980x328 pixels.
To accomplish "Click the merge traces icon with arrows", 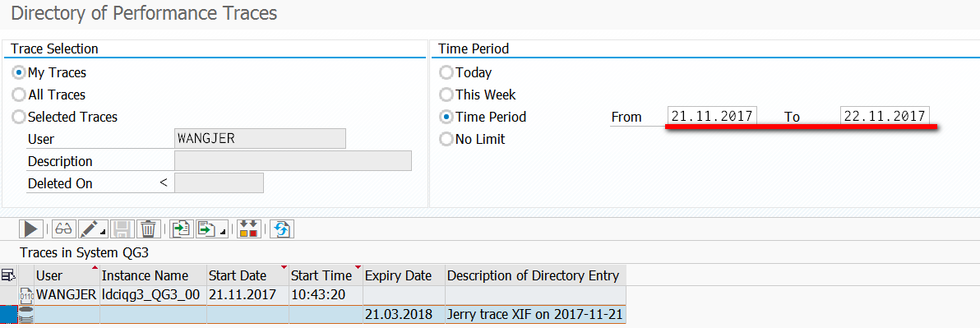I will point(249,229).
